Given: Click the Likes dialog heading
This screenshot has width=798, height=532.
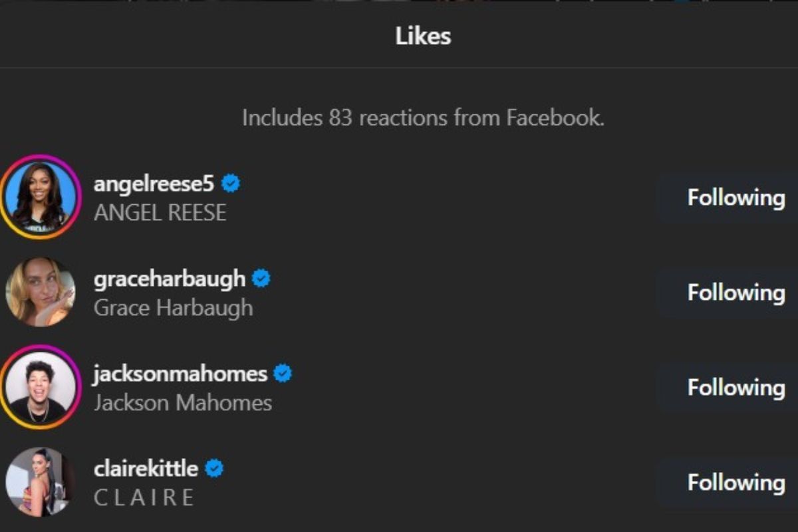Looking at the screenshot, I should pos(423,35).
